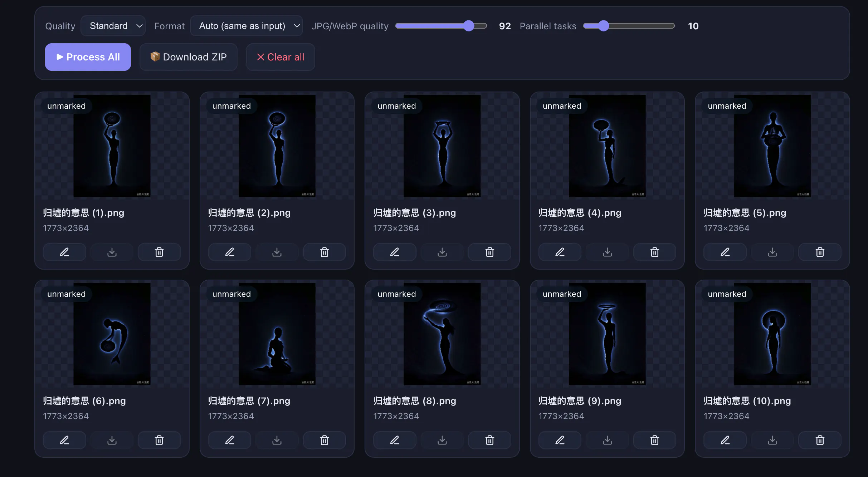The width and height of the screenshot is (868, 477).
Task: Edit 归墟的意思 (3).png with pencil icon
Action: point(395,252)
